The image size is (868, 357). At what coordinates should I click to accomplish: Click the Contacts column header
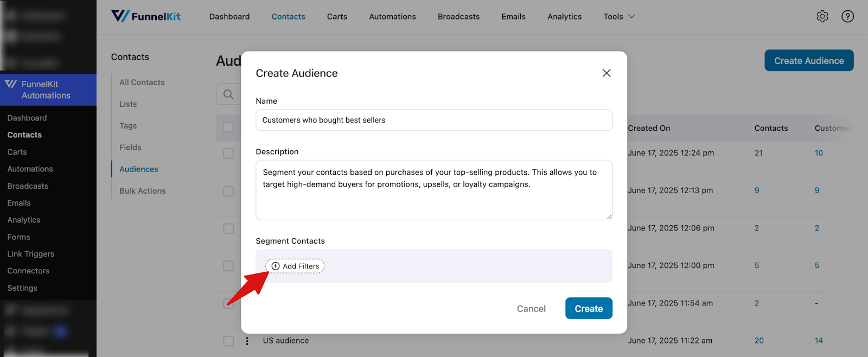click(x=771, y=128)
